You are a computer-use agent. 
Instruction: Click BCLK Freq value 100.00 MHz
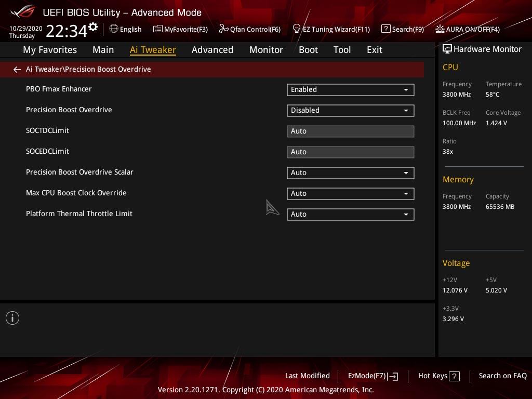point(459,123)
